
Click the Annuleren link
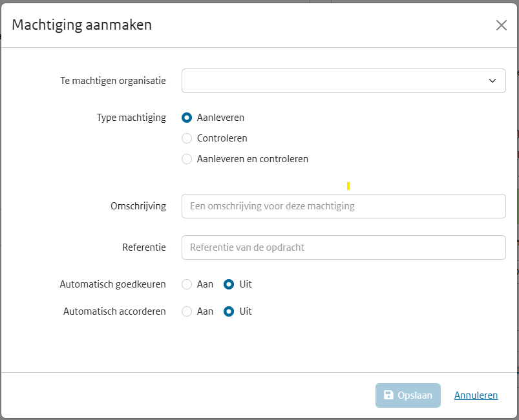tap(476, 395)
